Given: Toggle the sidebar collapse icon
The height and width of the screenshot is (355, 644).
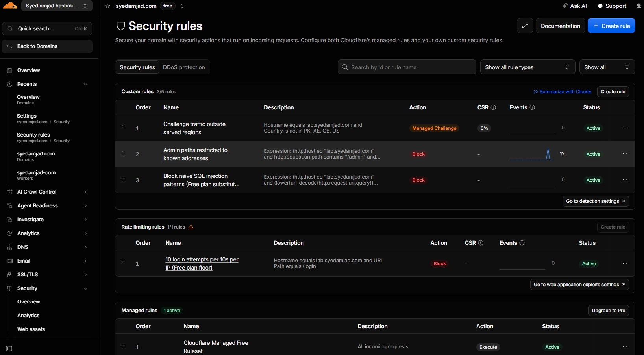Looking at the screenshot, I should 9,349.
